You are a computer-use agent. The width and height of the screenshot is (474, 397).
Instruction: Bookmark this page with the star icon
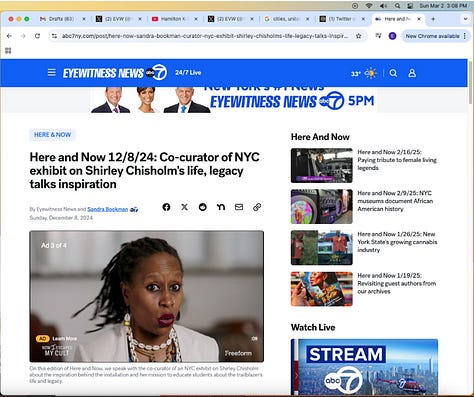[x=359, y=36]
